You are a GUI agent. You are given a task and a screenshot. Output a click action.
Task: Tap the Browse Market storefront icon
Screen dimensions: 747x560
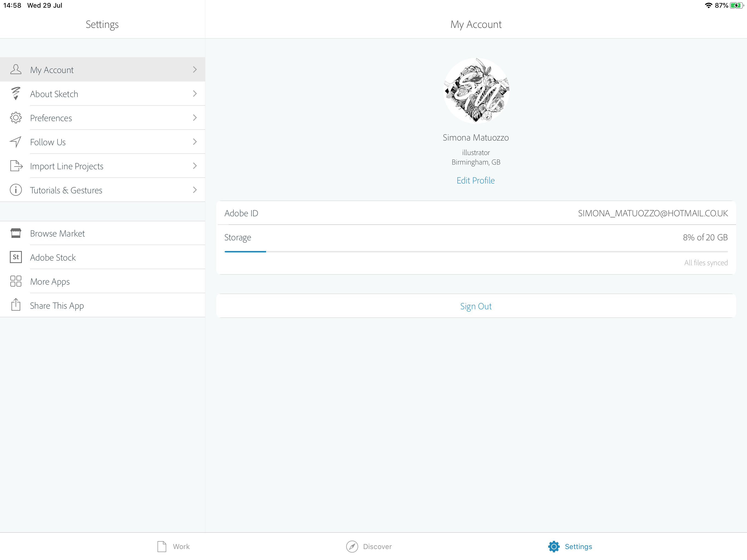click(16, 233)
